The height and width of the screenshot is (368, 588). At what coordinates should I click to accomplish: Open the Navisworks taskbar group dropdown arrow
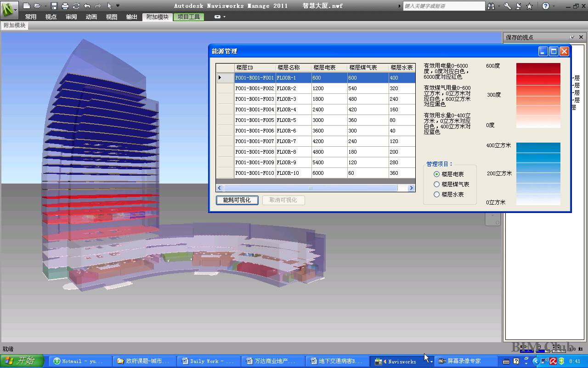coord(431,362)
